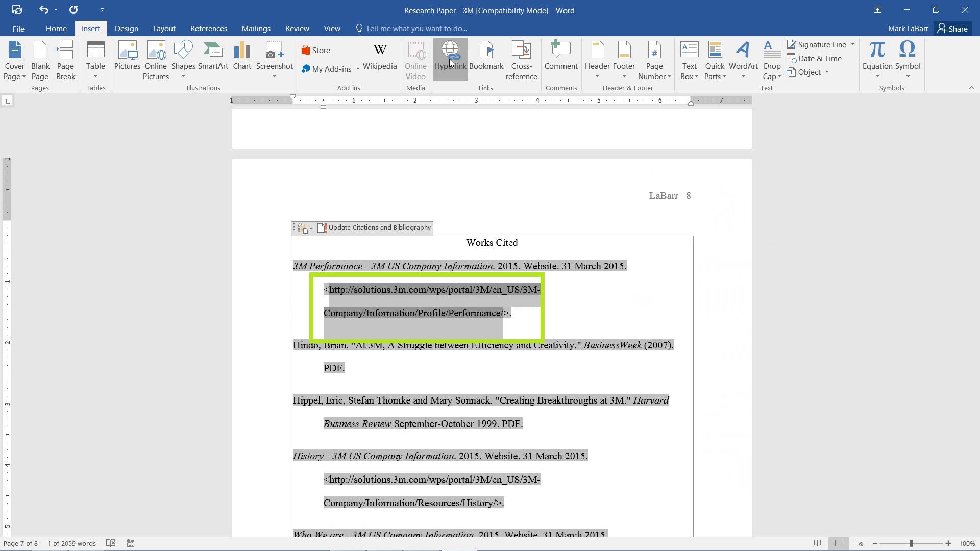
Task: Switch to the Design tab
Action: point(126,29)
